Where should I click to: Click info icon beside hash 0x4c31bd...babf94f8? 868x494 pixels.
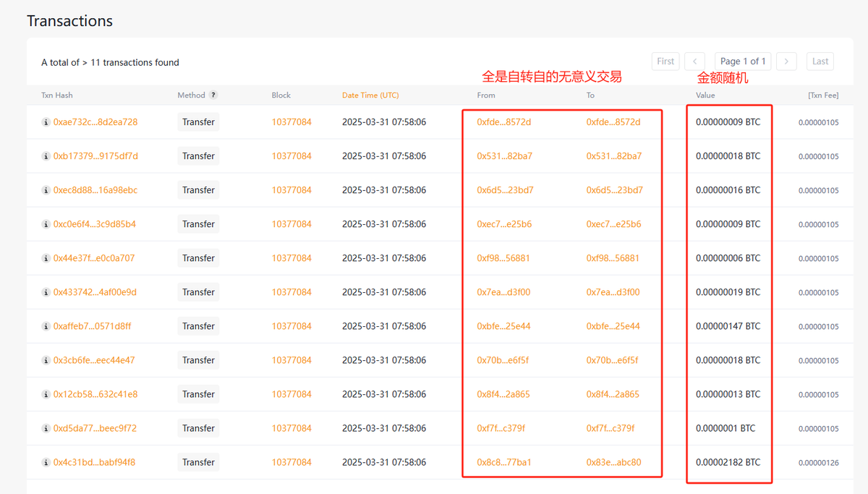click(46, 462)
